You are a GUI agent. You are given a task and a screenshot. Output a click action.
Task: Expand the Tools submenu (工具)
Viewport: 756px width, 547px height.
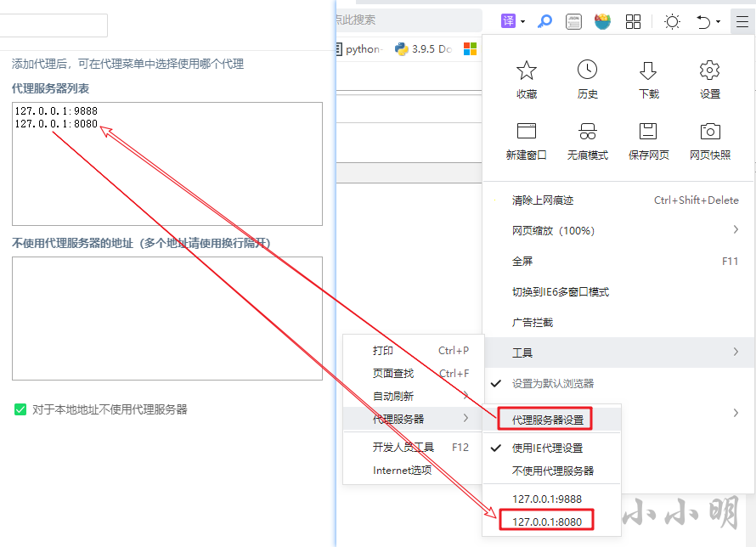(618, 352)
